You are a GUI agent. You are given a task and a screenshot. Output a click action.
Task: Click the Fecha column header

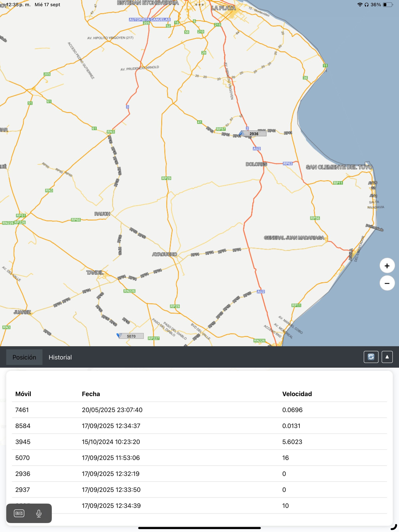click(91, 394)
